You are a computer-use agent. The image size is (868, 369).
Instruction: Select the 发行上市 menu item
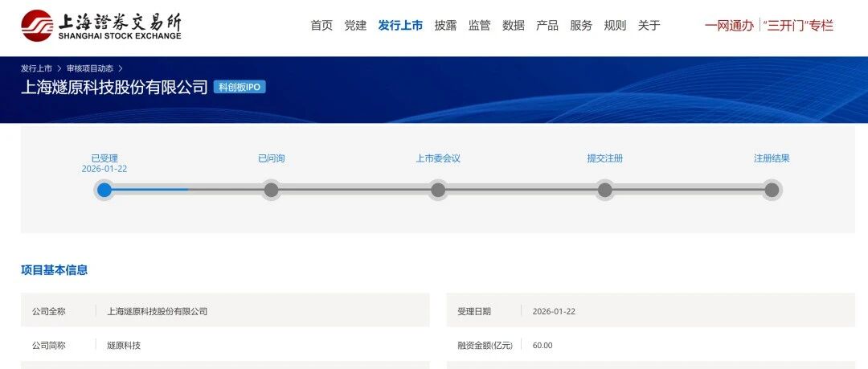(401, 26)
